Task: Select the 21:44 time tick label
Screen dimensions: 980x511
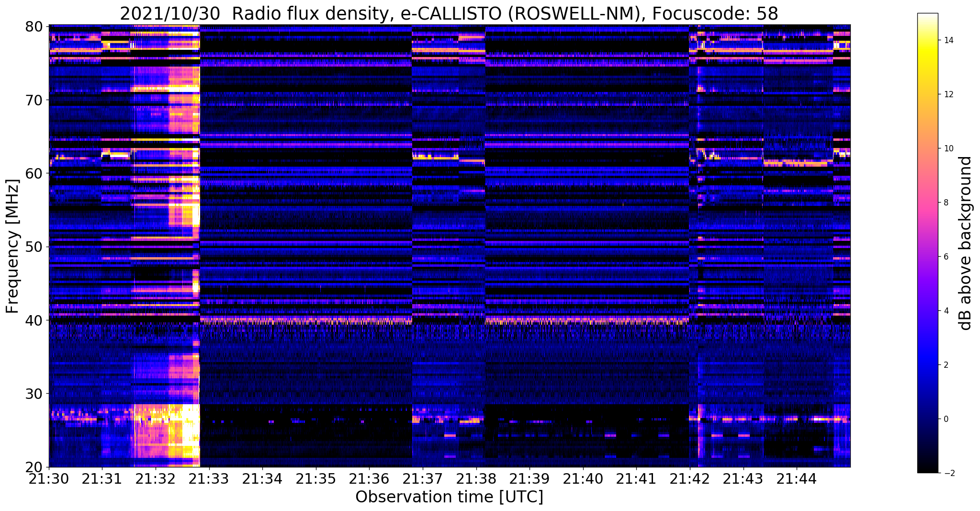Action: (x=796, y=478)
